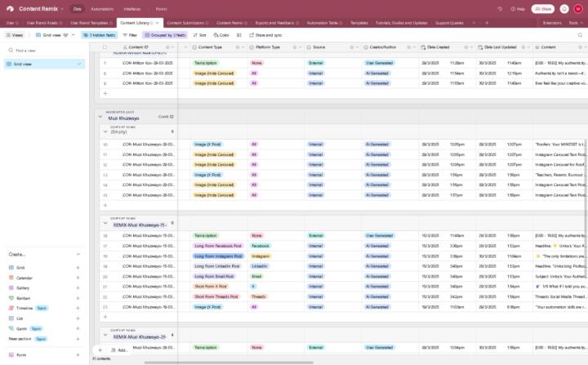The width and height of the screenshot is (588, 365).
Task: Add a new Grid view with plus
Action: click(78, 268)
